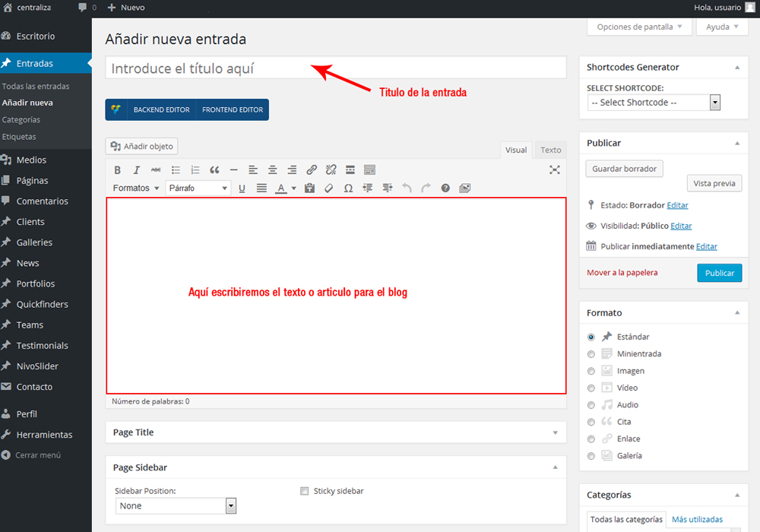
Task: Switch to the Texto editor tab
Action: [551, 150]
